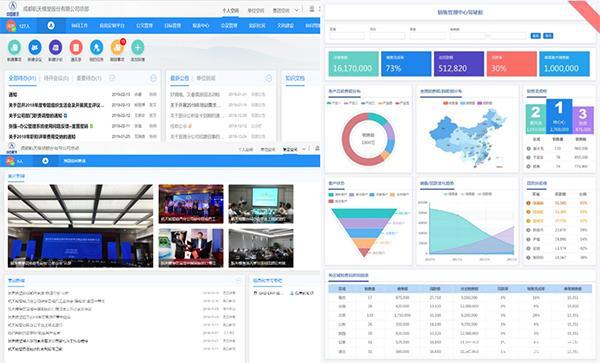The height and width of the screenshot is (363, 600).
Task: Open the user profile icon in upper window header
Action: (x=312, y=9)
